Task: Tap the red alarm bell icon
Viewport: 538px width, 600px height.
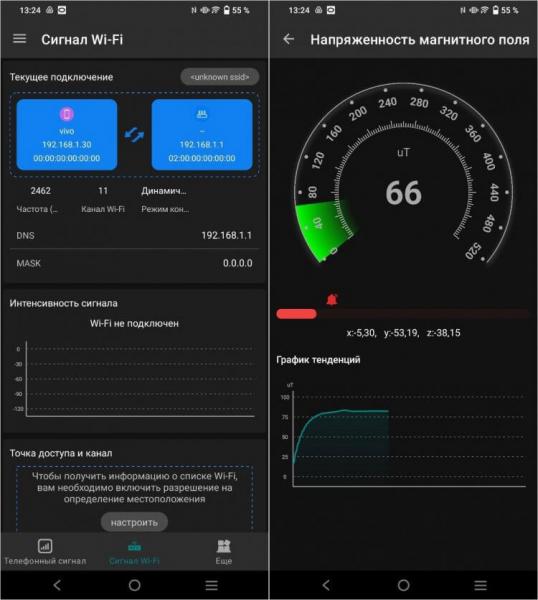Action: click(332, 299)
